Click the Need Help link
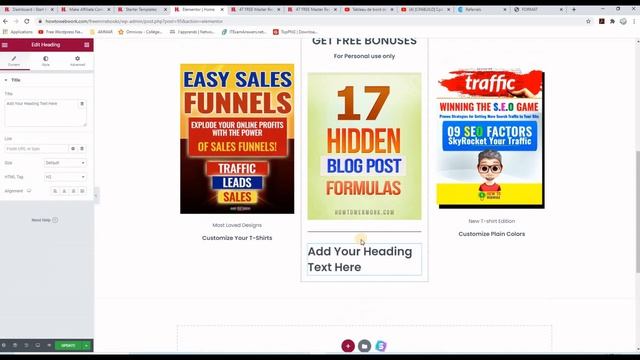 point(44,220)
